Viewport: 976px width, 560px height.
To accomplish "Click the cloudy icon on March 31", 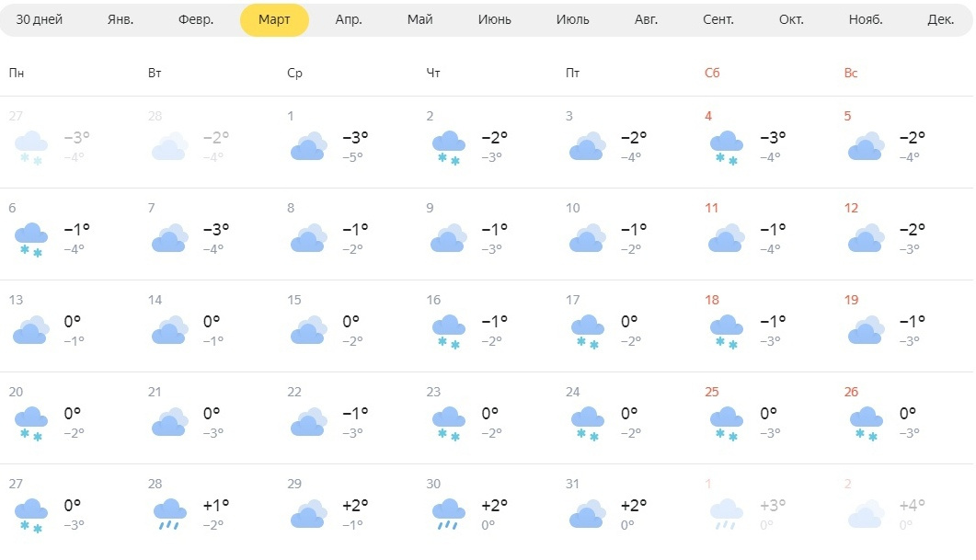I will [587, 514].
